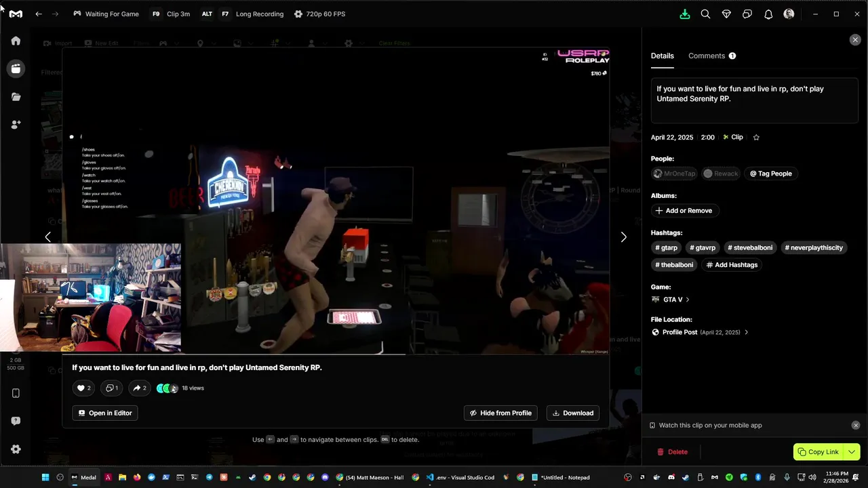The image size is (868, 488).
Task: Go to the next clip arrow
Action: point(624,237)
